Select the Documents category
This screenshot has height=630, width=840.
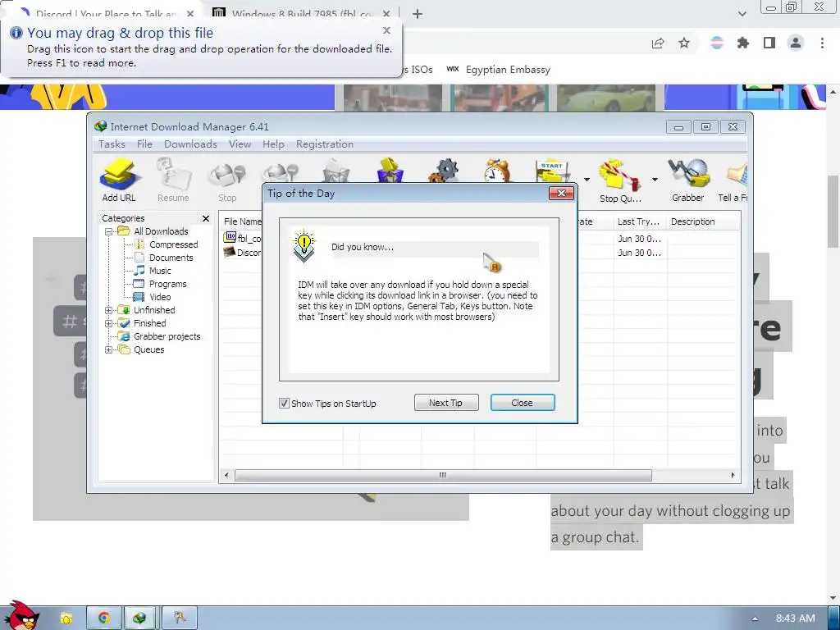171,258
